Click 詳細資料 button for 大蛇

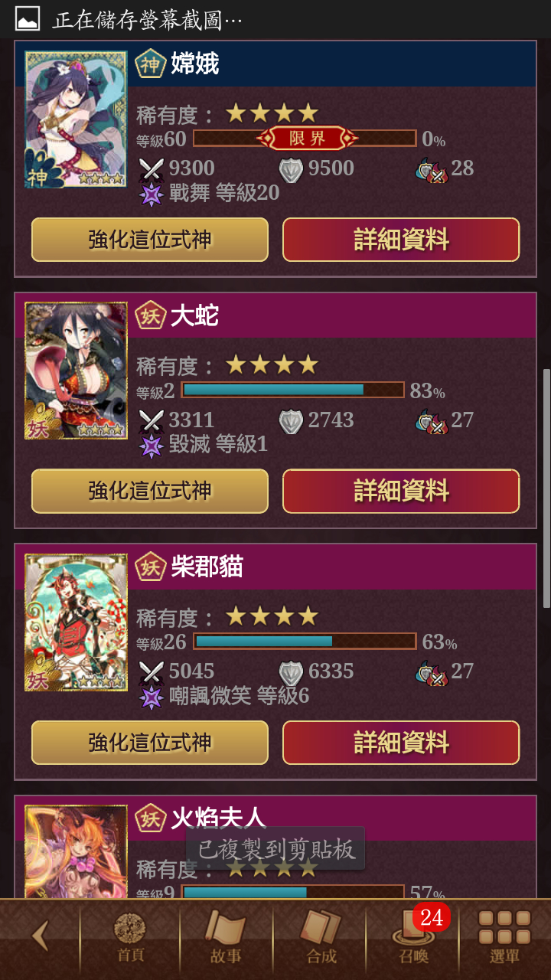click(x=401, y=491)
